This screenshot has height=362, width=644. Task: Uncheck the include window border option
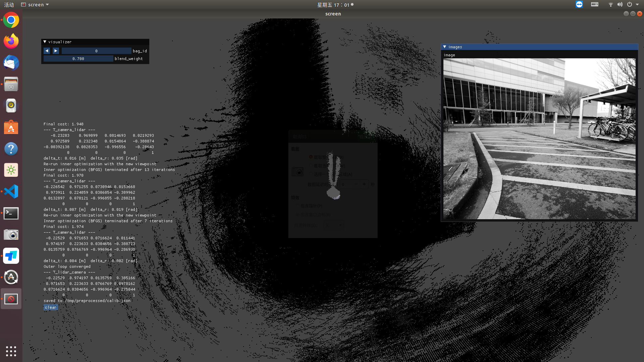click(x=298, y=215)
